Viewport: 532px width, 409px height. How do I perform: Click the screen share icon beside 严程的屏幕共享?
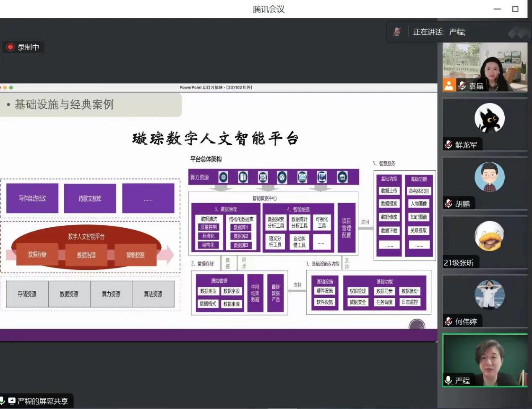coord(12,401)
